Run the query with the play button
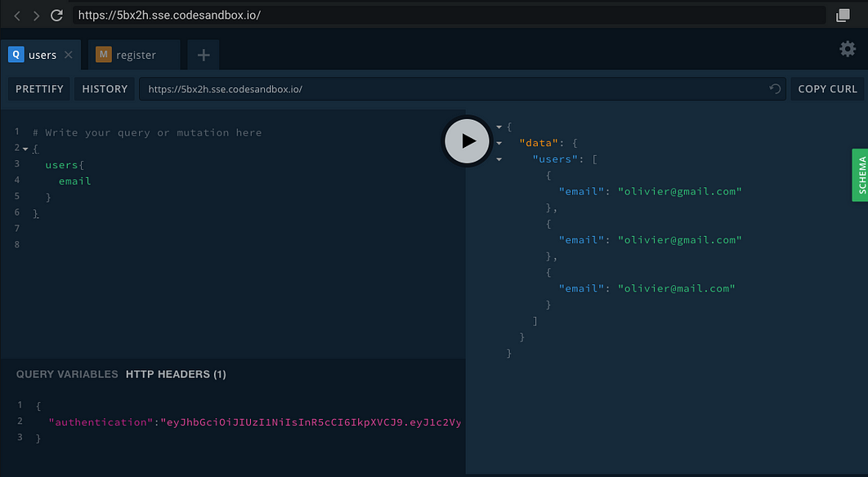Screen dimensions: 868x477 (x=467, y=141)
